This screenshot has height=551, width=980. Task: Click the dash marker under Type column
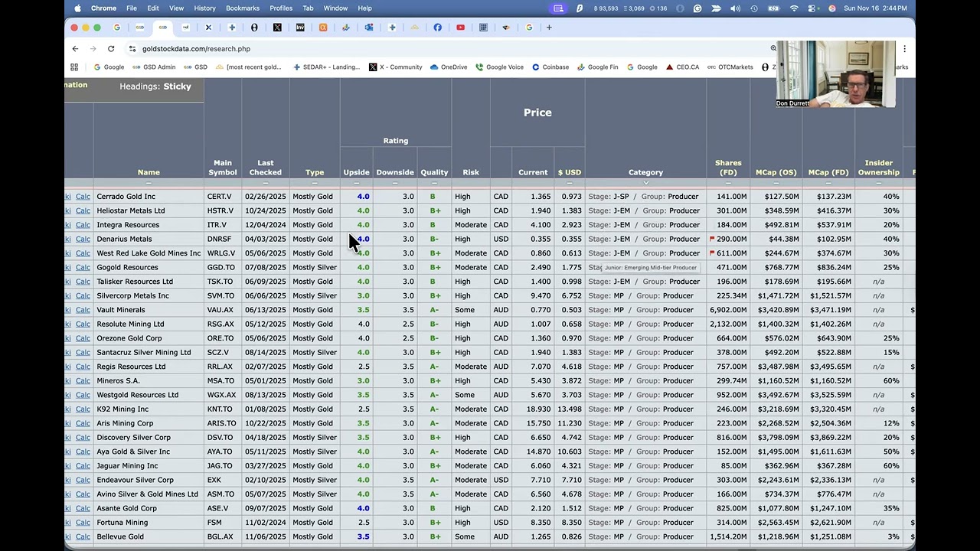click(x=315, y=184)
